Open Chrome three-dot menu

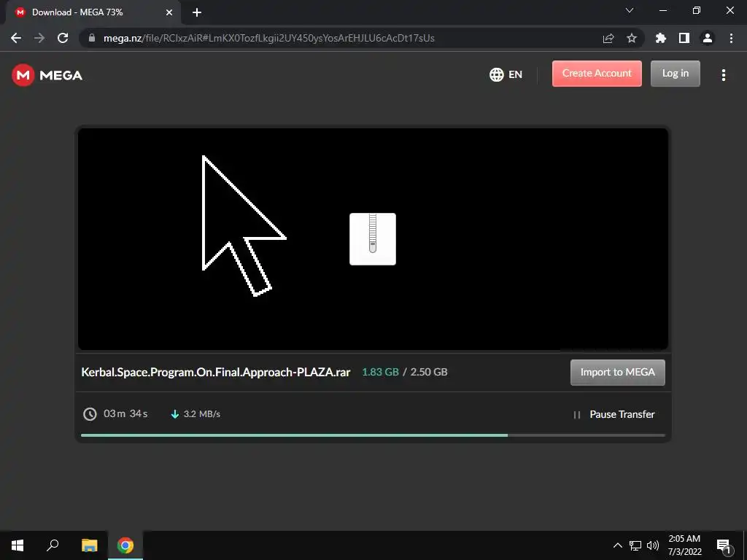(x=731, y=38)
